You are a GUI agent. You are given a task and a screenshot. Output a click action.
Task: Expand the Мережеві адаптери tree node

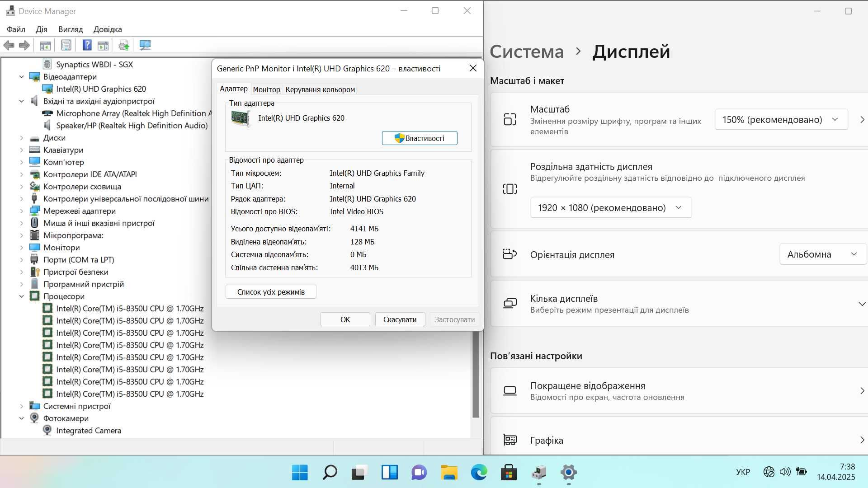(x=21, y=211)
